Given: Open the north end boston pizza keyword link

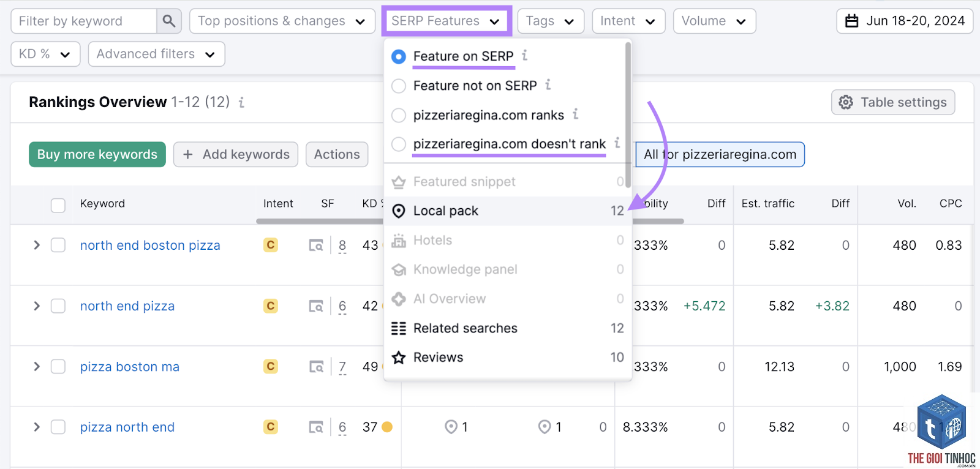Looking at the screenshot, I should pos(150,246).
